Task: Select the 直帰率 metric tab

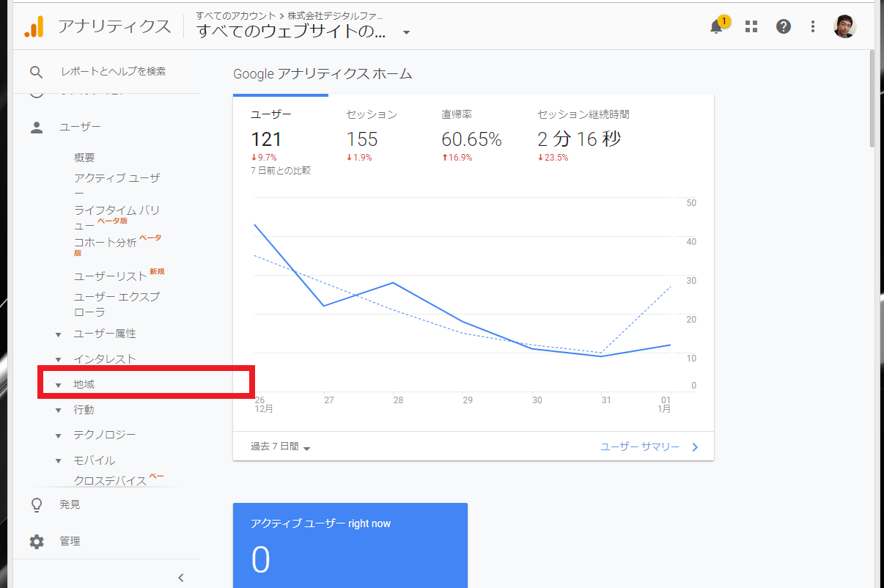Action: click(471, 136)
